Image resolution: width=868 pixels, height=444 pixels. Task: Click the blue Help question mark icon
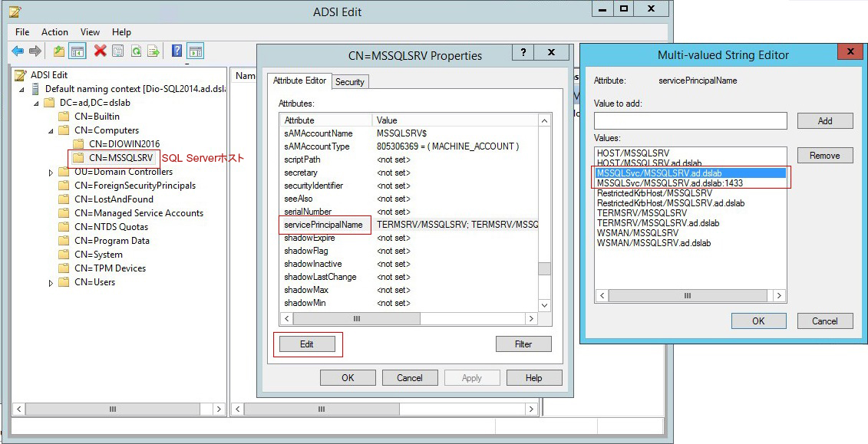coord(177,51)
